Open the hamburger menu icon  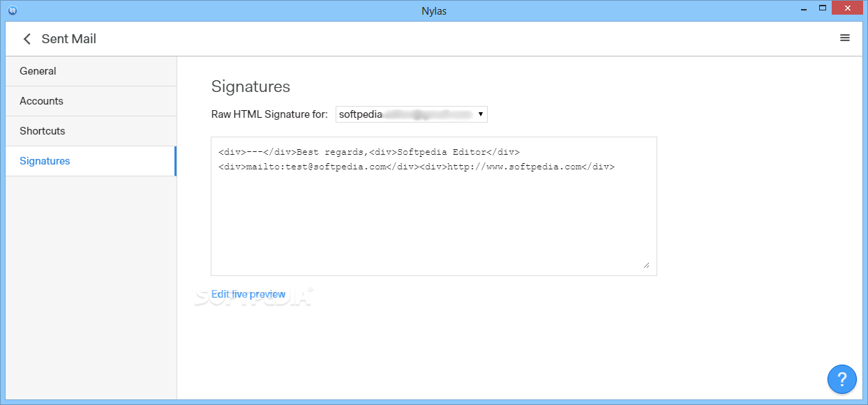pyautogui.click(x=845, y=38)
